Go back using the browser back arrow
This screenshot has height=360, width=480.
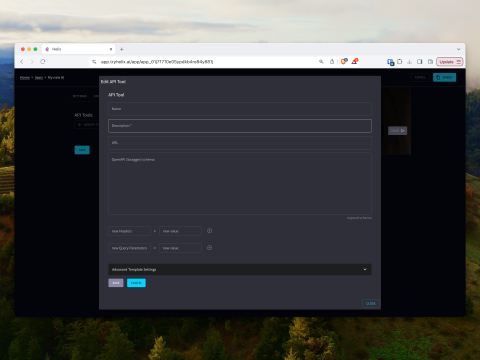pos(22,62)
